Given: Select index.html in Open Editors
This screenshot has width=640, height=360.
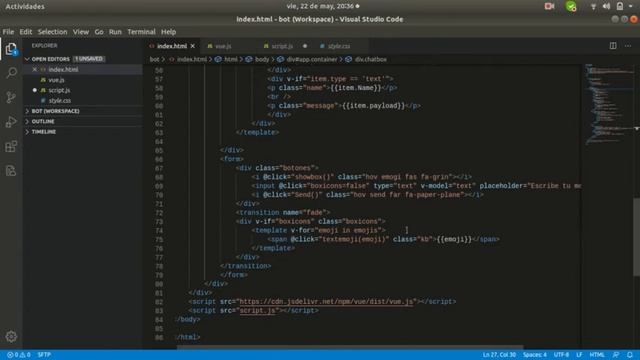Looking at the screenshot, I should 63,69.
